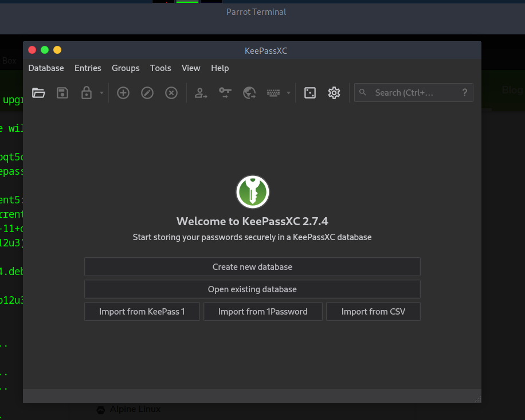Close the KeePassXC window with red button

(x=32, y=50)
